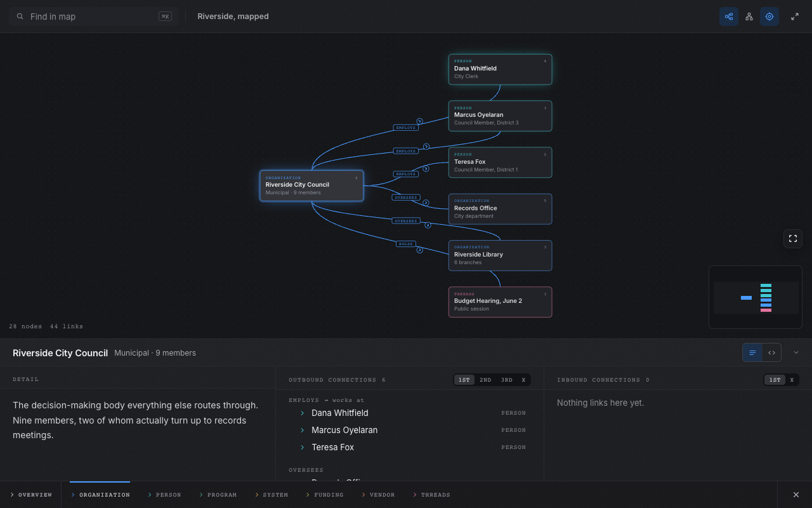The image size is (812, 508).
Task: Click the fit-to-screen icon beside the map
Action: (793, 239)
